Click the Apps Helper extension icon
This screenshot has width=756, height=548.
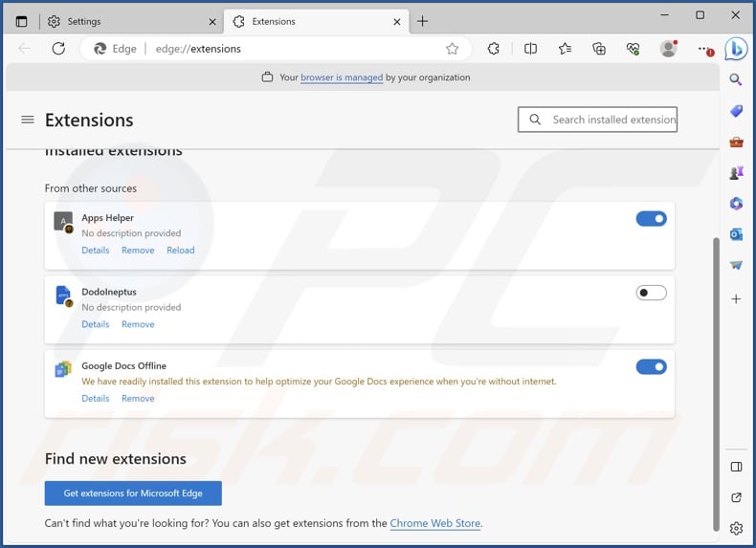point(63,222)
